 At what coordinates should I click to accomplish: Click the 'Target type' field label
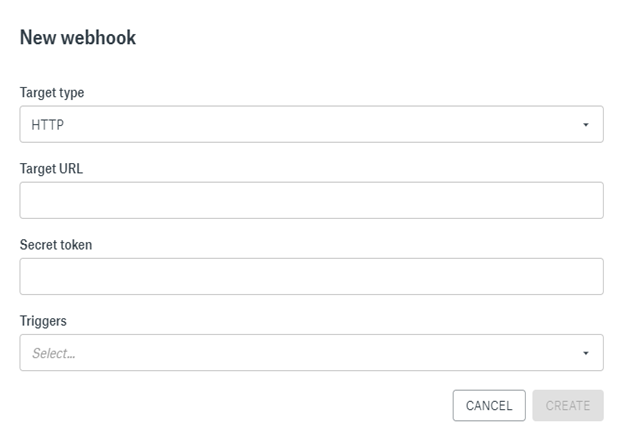pyautogui.click(x=52, y=93)
